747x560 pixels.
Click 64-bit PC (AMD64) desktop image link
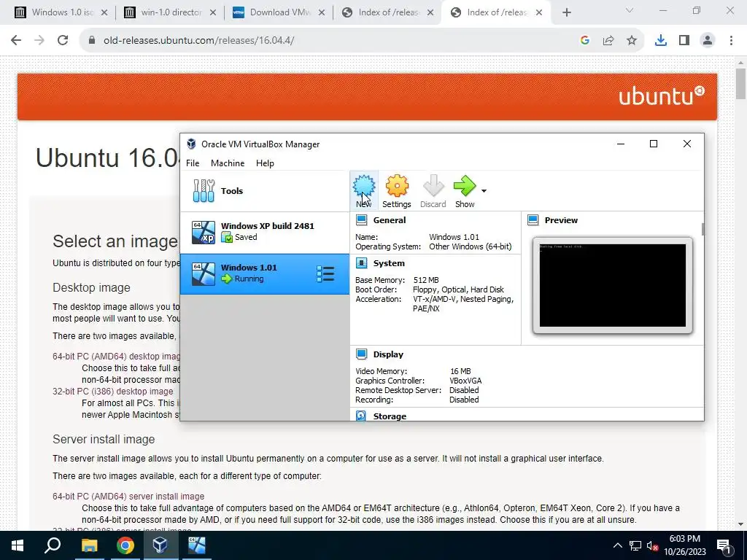pyautogui.click(x=116, y=356)
